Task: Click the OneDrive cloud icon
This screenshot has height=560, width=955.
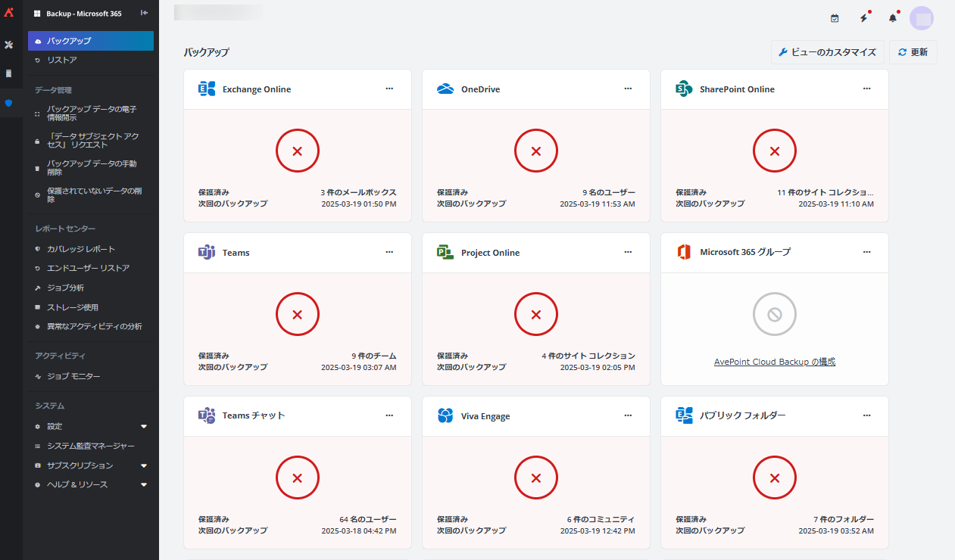Action: click(445, 89)
